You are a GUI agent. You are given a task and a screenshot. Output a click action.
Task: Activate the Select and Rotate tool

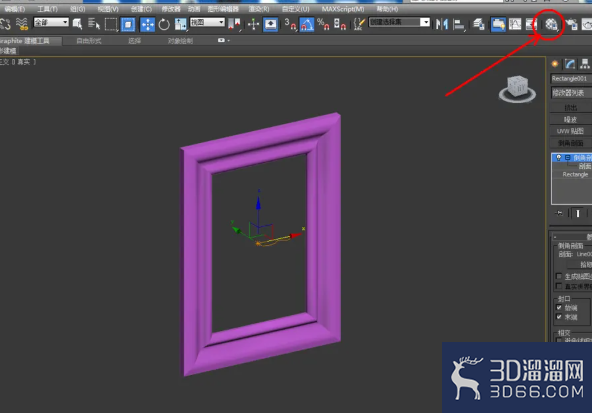[x=164, y=24]
